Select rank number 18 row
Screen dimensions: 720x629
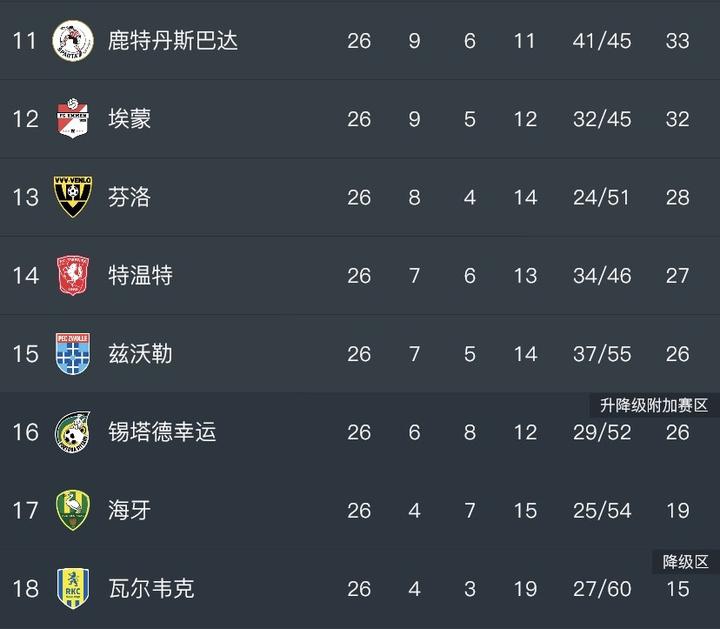[x=360, y=589]
